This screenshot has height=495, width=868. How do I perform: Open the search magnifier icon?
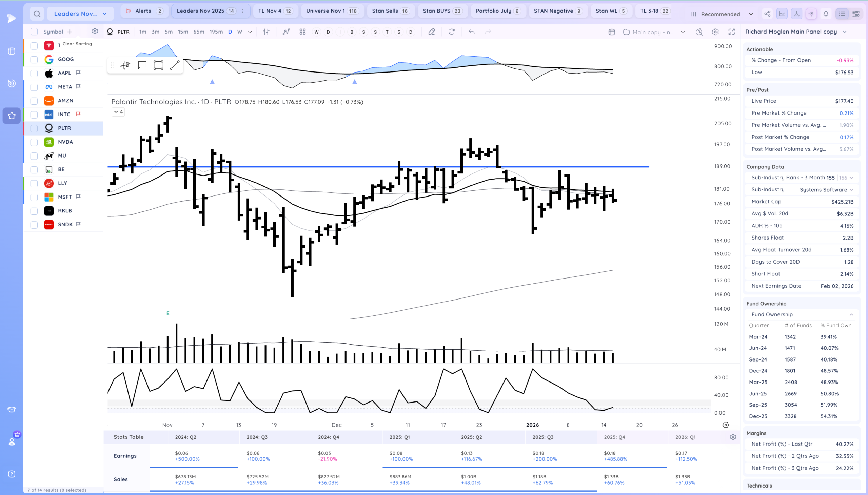pos(37,14)
